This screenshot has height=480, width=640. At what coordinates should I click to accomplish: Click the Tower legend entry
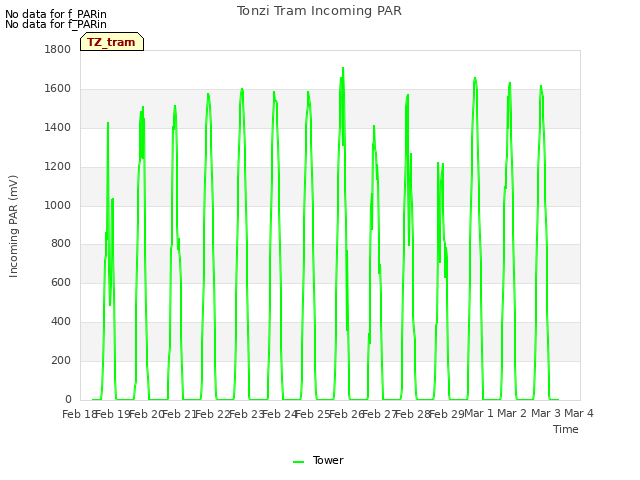[x=318, y=460]
